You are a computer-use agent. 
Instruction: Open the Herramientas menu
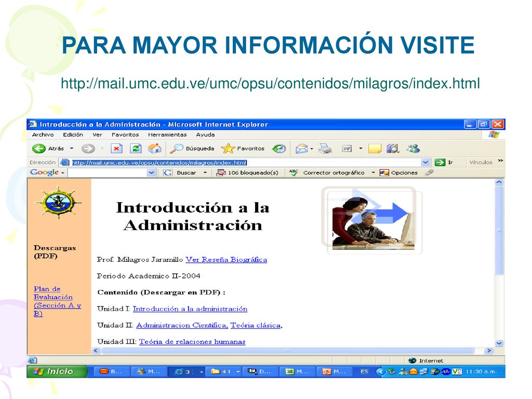tap(167, 135)
